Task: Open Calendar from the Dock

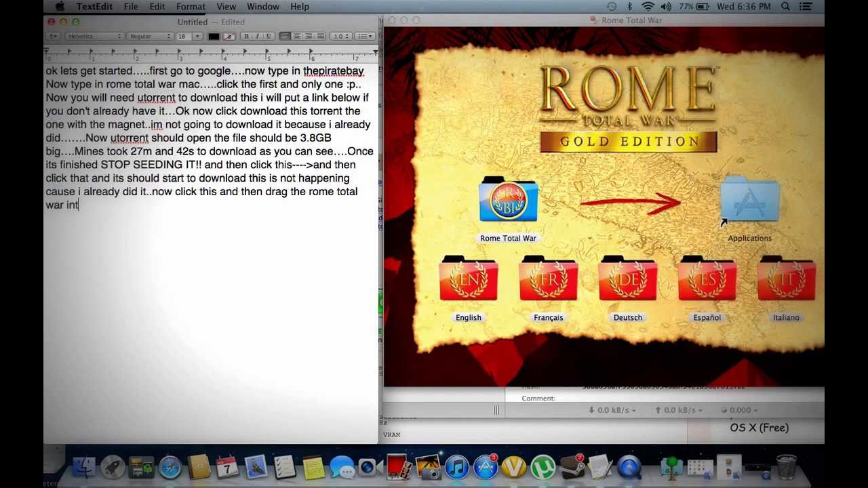Action: pyautogui.click(x=227, y=468)
